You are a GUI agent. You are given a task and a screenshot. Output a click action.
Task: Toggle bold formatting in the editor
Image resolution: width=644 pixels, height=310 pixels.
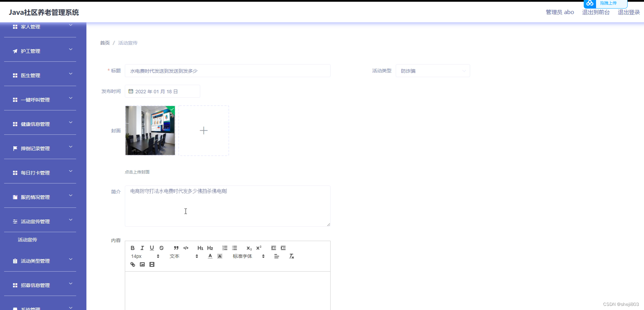click(x=133, y=248)
